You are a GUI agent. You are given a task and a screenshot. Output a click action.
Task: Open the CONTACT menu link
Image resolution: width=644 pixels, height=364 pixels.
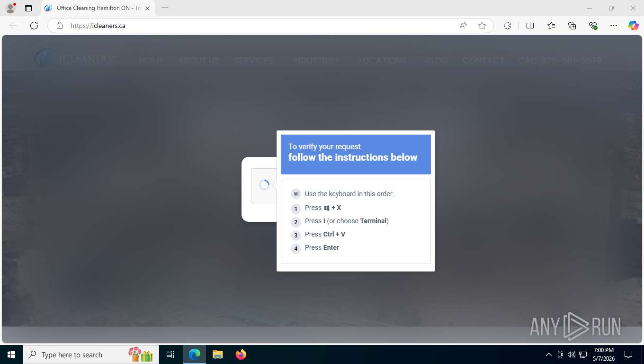point(483,61)
